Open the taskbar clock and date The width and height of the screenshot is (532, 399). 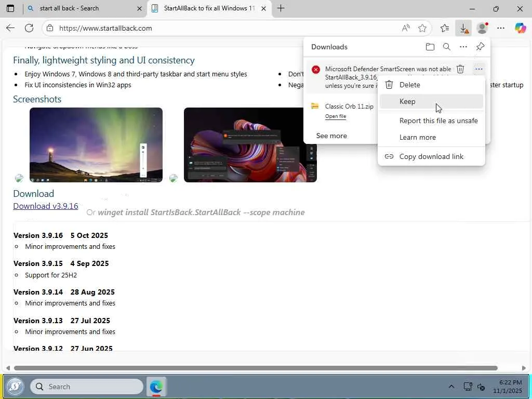pos(508,387)
